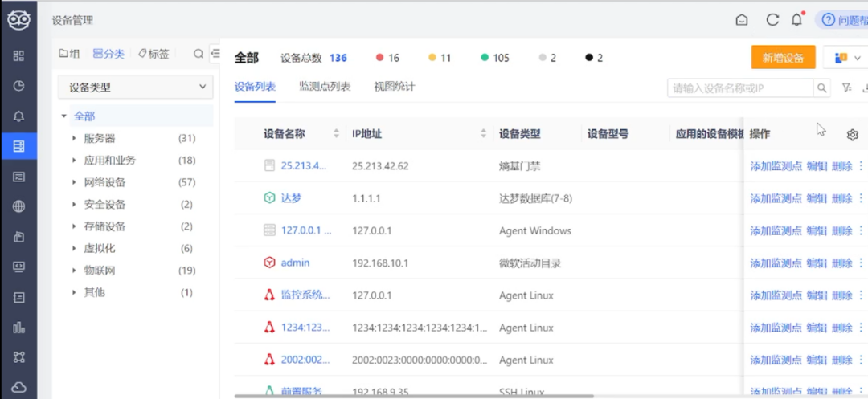Switch to 监测点列表 tab

point(325,87)
